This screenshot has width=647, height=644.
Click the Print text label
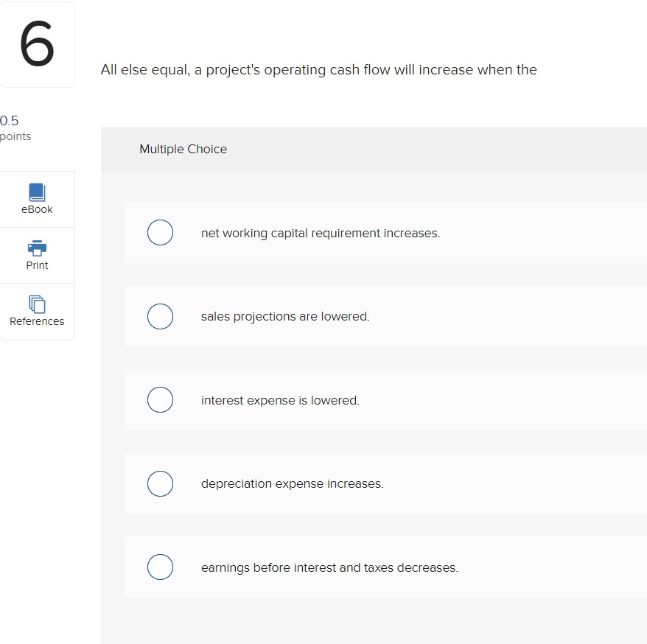[37, 265]
